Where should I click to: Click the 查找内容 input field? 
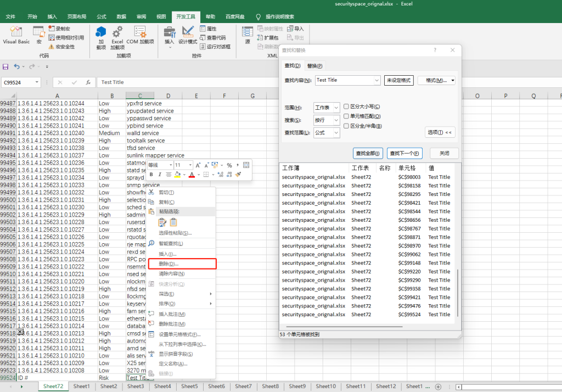point(344,80)
